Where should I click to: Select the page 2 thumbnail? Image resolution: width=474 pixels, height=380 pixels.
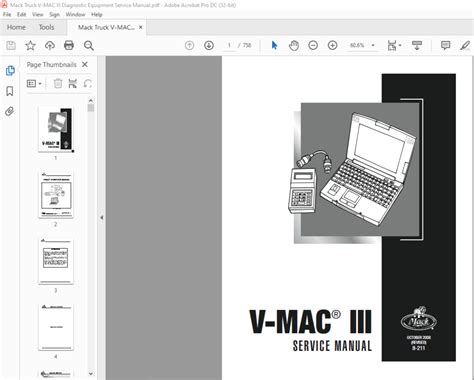[56, 195]
